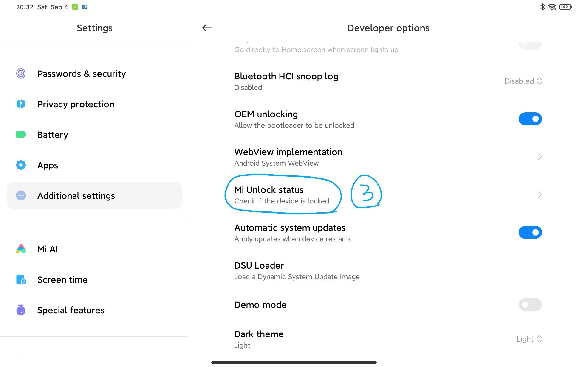588x367 pixels.
Task: Click the green Battery icon
Action: point(21,134)
